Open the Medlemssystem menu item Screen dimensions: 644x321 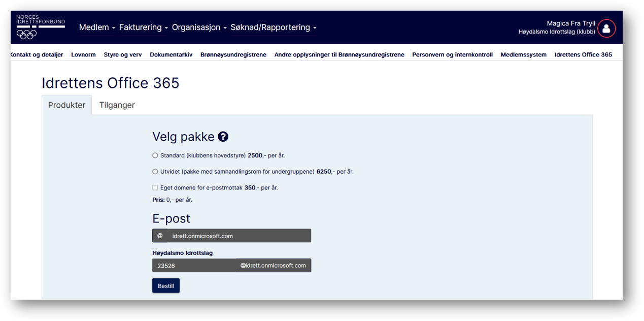click(x=524, y=55)
